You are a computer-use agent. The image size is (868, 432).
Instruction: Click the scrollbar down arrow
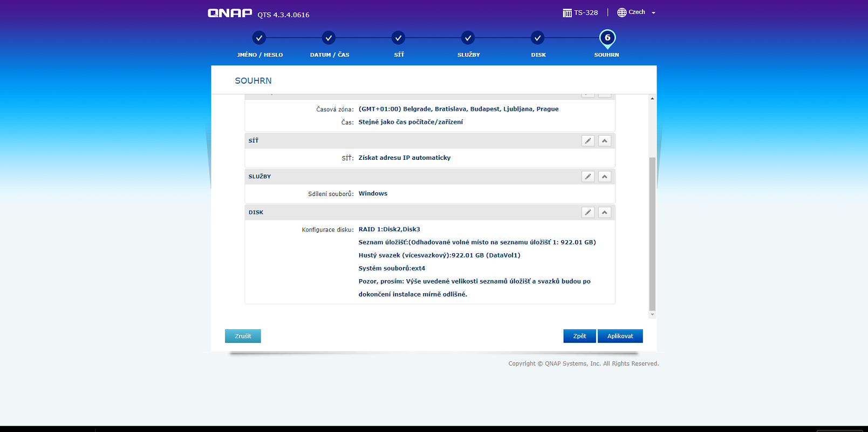(x=652, y=314)
